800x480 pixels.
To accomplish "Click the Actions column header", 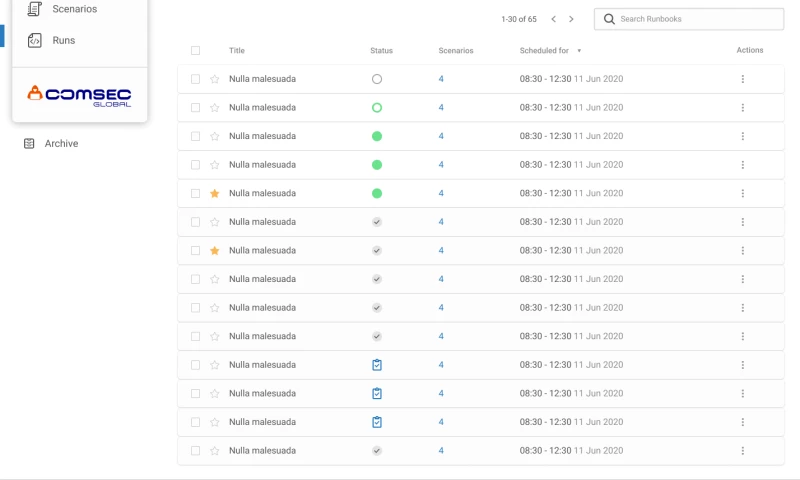I will pos(749,50).
